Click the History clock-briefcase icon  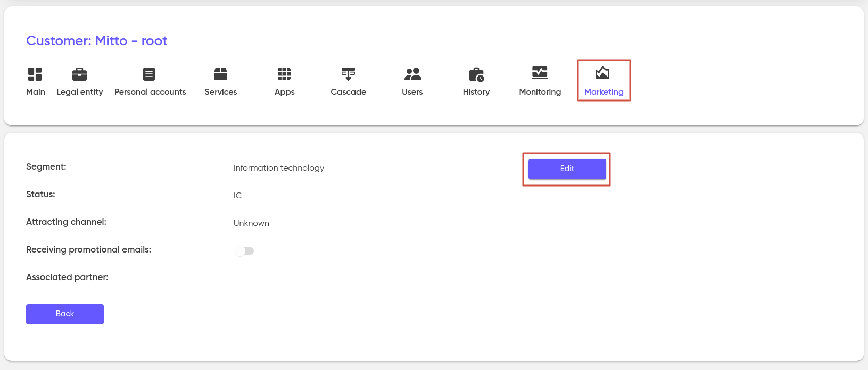(476, 74)
